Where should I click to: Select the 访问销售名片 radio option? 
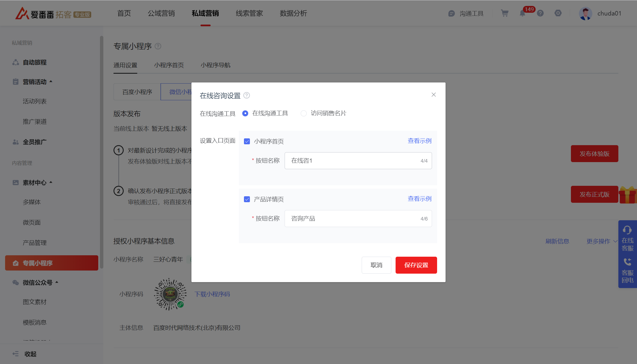pos(304,113)
